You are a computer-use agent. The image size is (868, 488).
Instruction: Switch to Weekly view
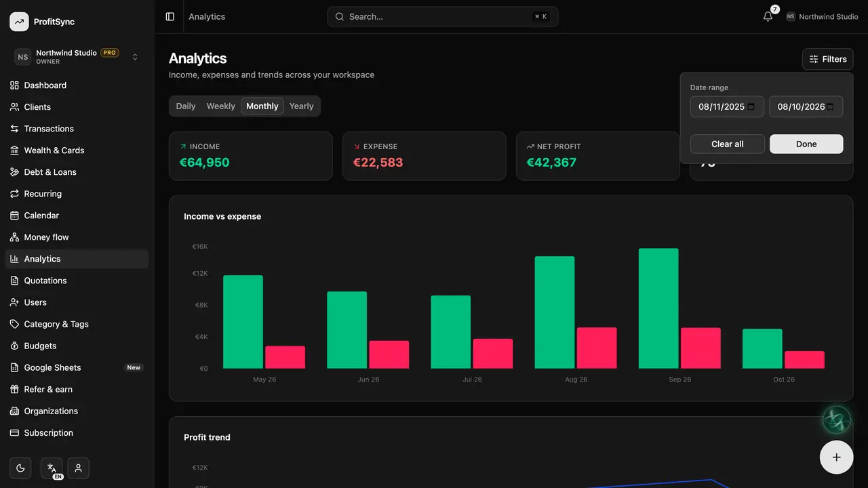click(221, 106)
